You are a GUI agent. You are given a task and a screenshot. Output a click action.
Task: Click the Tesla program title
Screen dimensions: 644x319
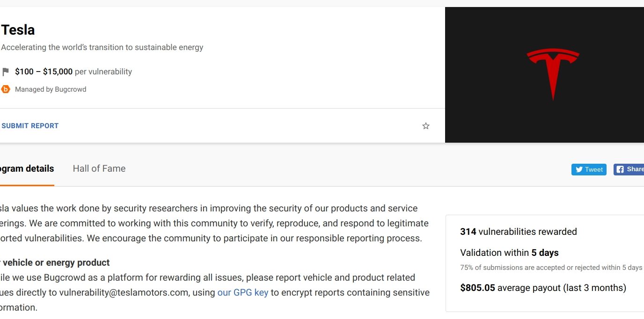click(18, 30)
